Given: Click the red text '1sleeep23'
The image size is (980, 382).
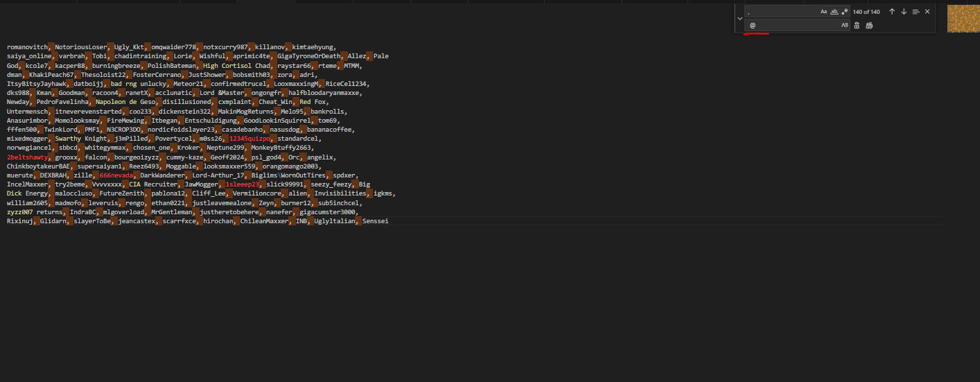Looking at the screenshot, I should pyautogui.click(x=243, y=184).
